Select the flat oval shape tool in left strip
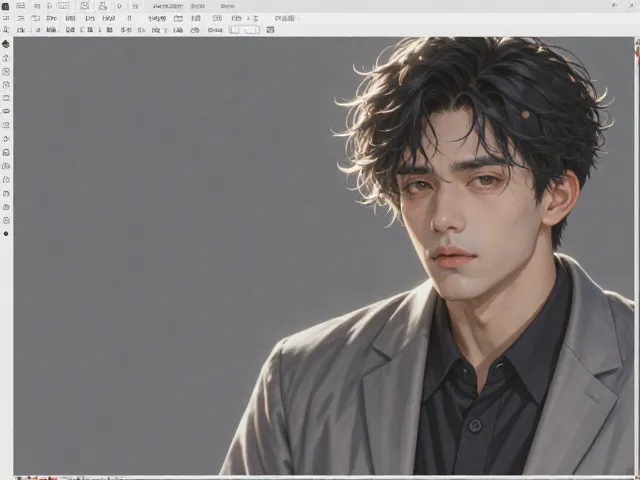Screen dimensions: 640x480 pyautogui.click(x=6, y=111)
